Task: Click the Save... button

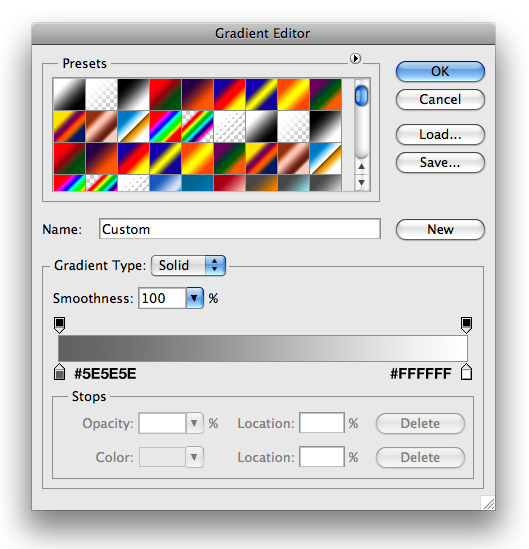Action: click(440, 162)
